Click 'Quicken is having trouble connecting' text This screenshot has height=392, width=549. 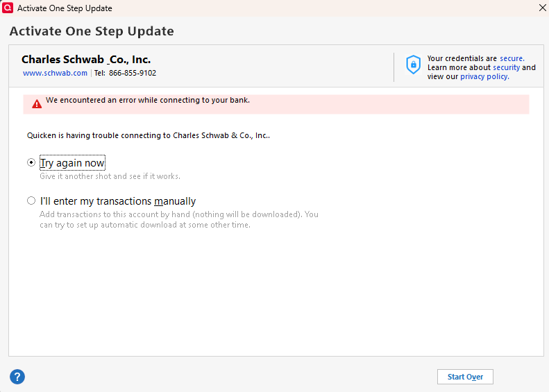(x=149, y=135)
